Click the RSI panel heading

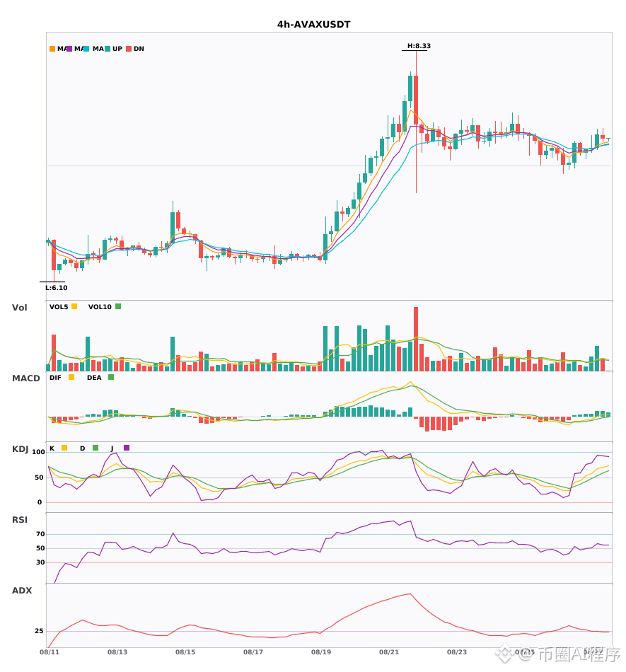point(20,520)
